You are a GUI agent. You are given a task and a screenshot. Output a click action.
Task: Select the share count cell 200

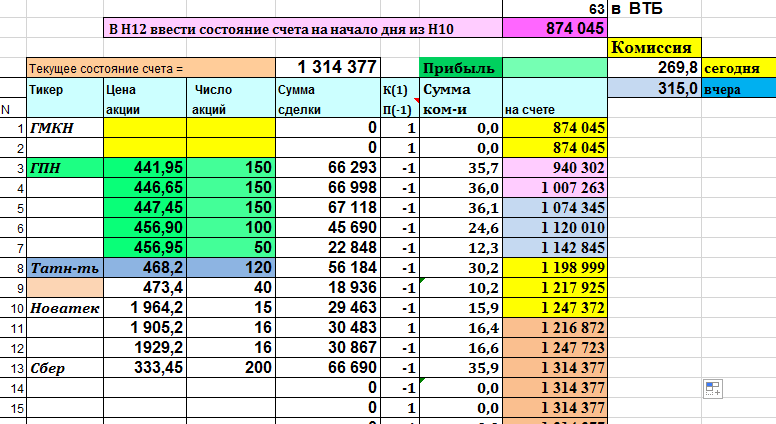(x=231, y=368)
